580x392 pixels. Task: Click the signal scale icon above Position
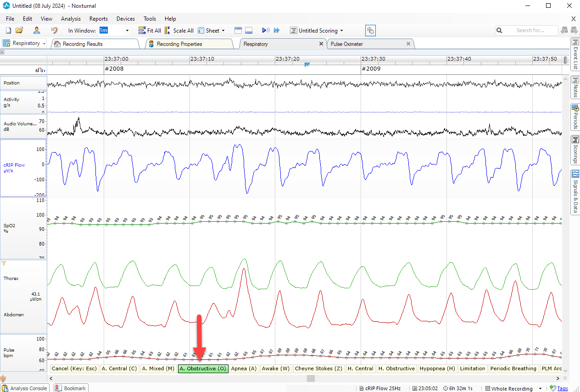point(40,70)
